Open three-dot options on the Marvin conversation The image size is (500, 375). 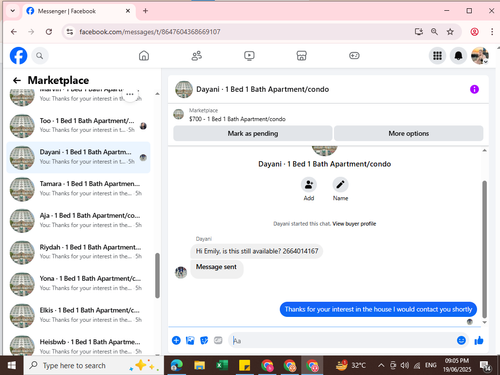tap(130, 94)
